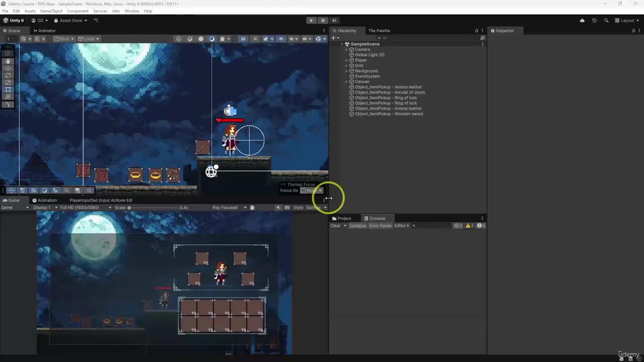Screen dimensions: 644x362
Task: Toggle 2D mode in Scene view
Action: tap(243, 39)
